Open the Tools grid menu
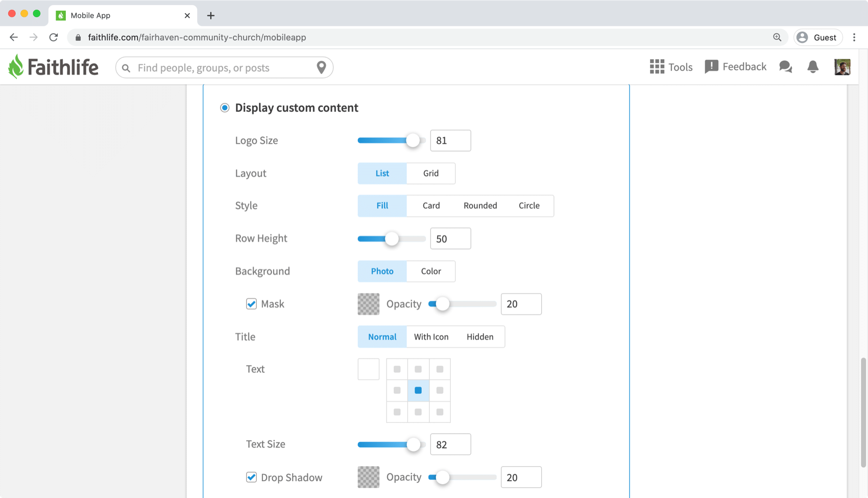The width and height of the screenshot is (868, 498). tap(671, 67)
